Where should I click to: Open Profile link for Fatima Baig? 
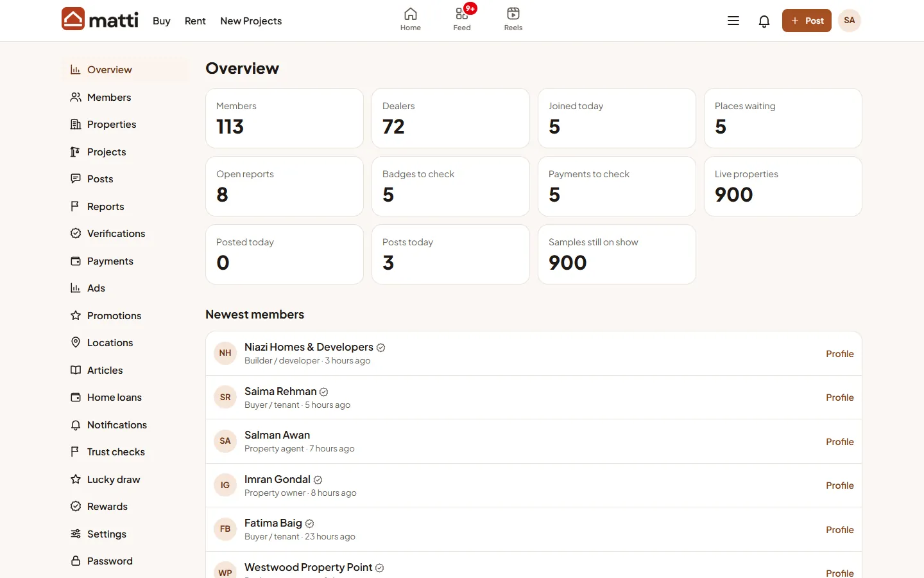(839, 530)
